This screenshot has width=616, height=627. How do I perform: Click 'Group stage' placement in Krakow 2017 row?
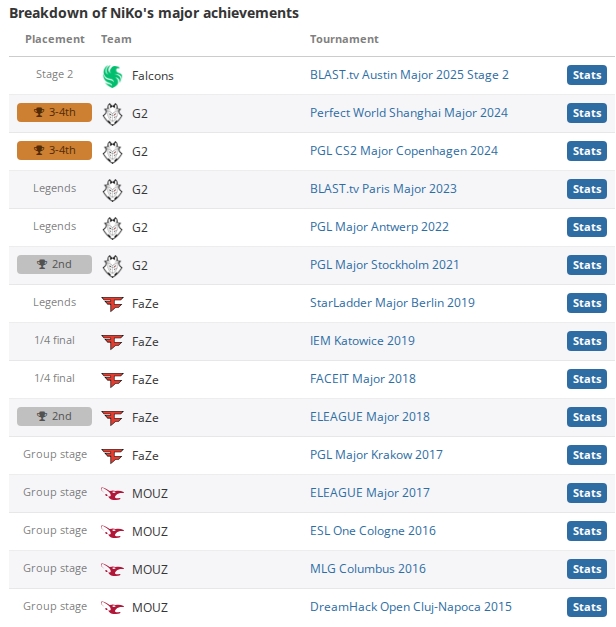[55, 455]
